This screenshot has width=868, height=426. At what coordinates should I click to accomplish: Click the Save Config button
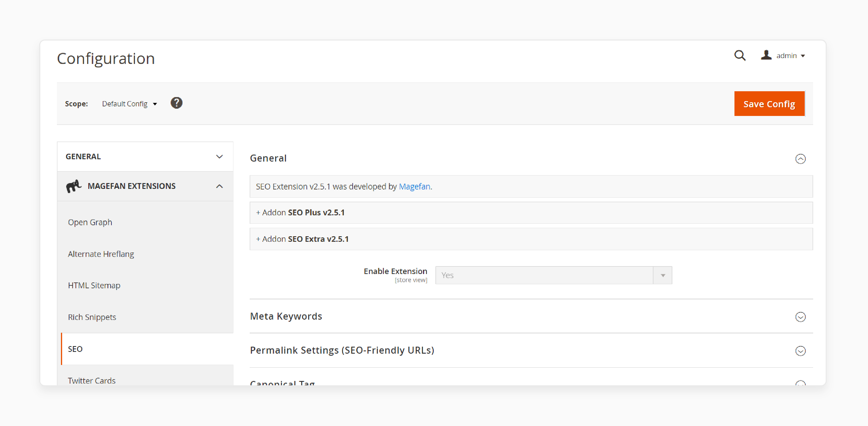click(769, 103)
